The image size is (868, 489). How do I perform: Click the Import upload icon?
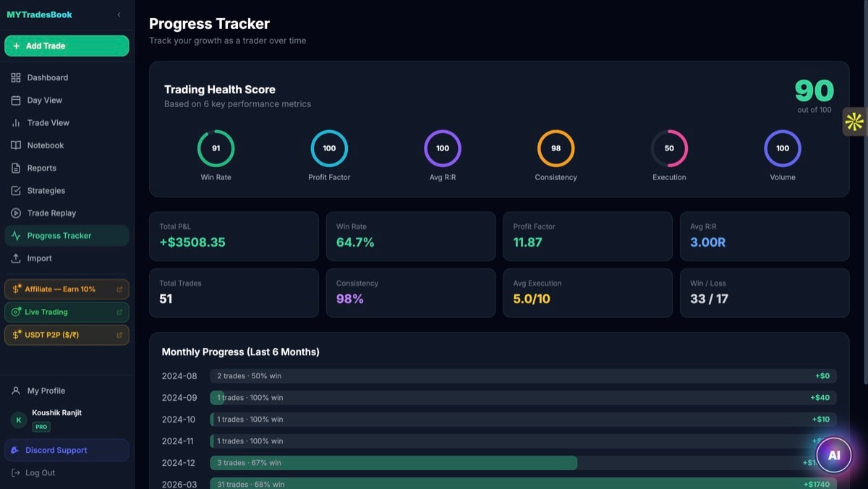(16, 258)
